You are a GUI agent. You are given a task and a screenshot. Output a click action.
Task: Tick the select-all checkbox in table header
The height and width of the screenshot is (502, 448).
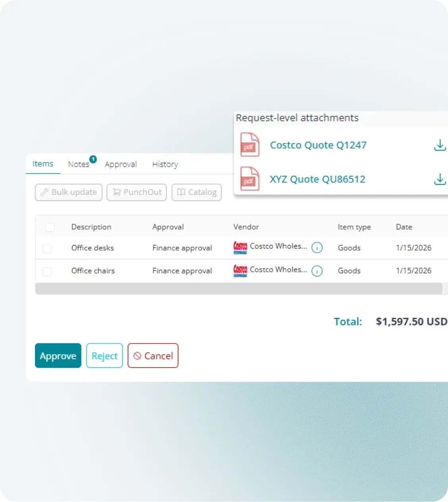tap(50, 227)
